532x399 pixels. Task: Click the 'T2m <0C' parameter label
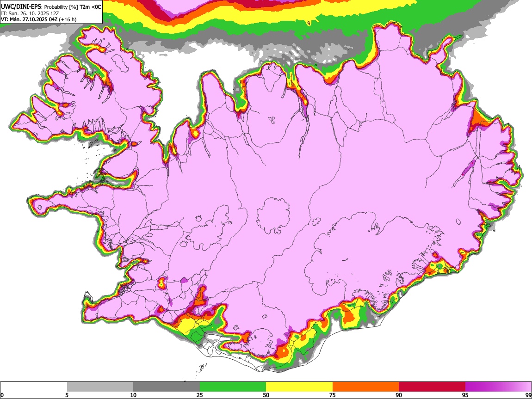90,7
